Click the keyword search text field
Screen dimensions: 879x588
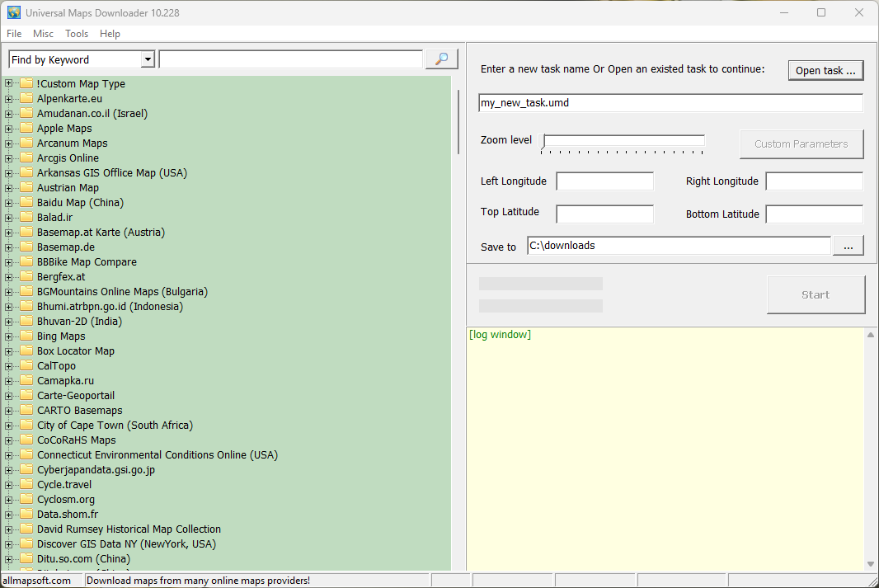291,59
